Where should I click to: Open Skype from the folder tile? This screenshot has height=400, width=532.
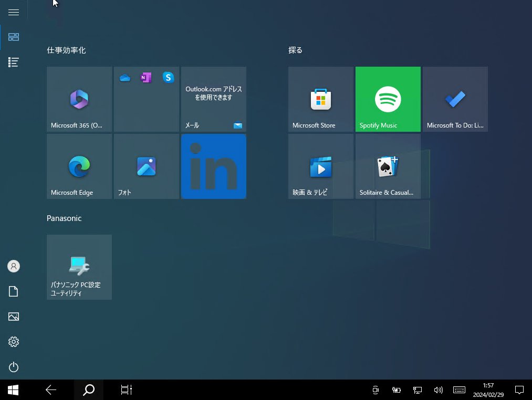click(x=168, y=78)
